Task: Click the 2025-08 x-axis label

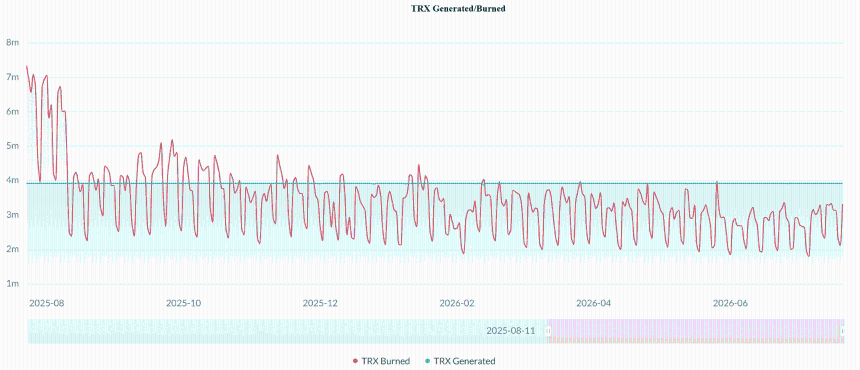Action: (47, 303)
